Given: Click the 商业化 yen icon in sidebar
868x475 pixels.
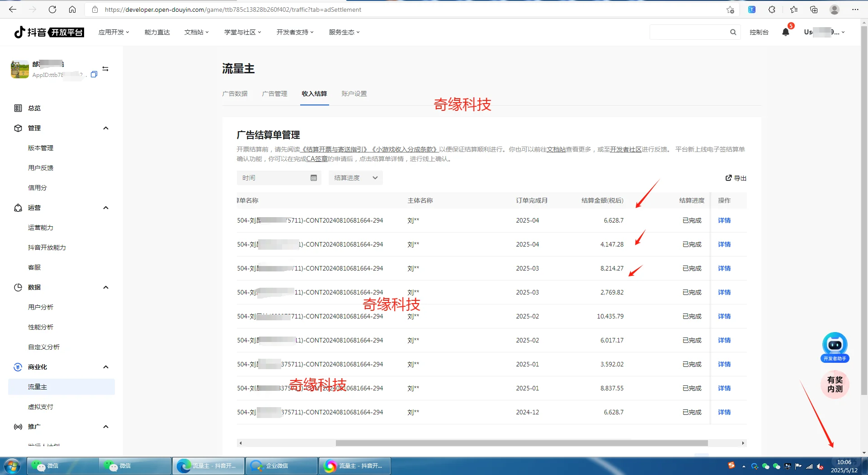Looking at the screenshot, I should tap(18, 367).
